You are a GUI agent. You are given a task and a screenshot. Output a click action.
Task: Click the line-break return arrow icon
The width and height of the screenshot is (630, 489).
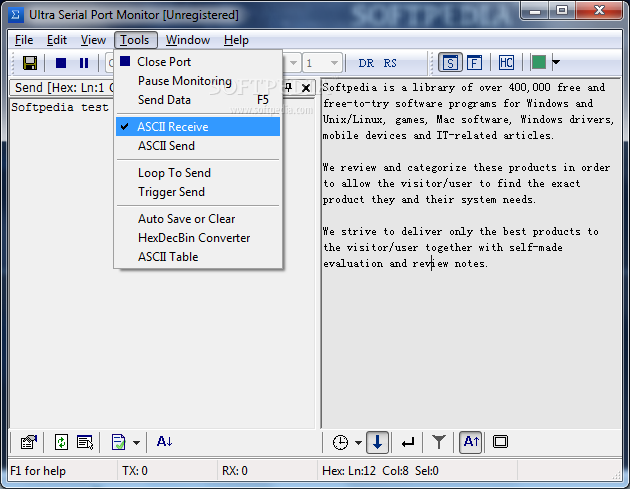pos(408,443)
